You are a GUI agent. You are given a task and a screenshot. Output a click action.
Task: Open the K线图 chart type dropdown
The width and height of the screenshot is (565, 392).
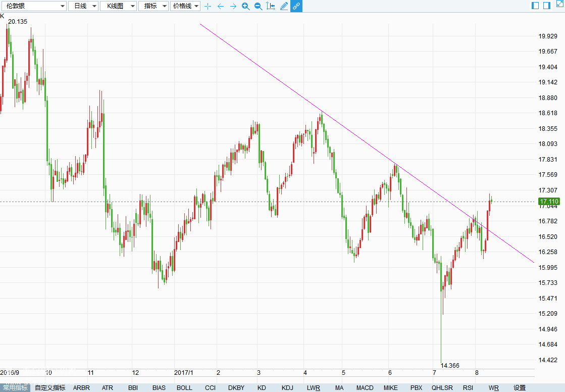[x=118, y=6]
